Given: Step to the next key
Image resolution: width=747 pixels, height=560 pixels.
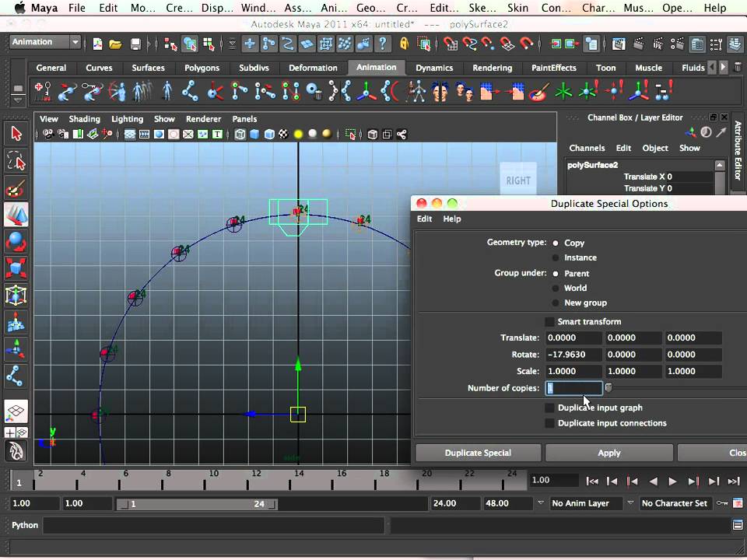Looking at the screenshot, I should click(693, 481).
